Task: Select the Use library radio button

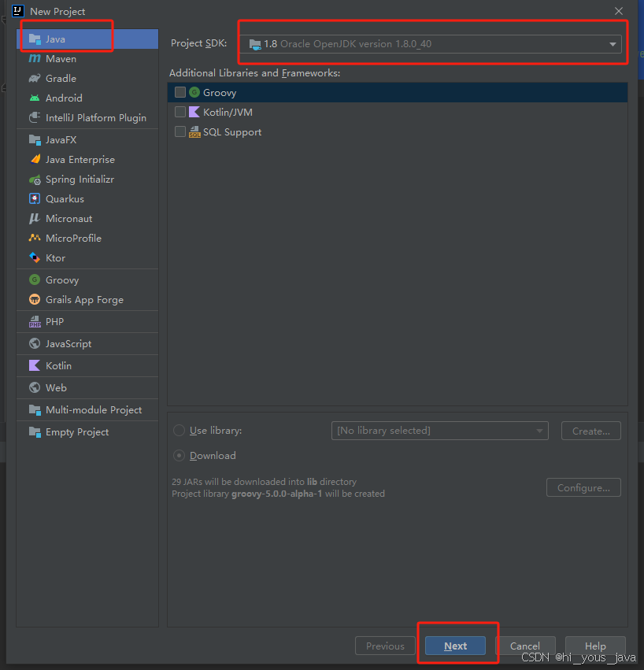Action: pos(179,431)
